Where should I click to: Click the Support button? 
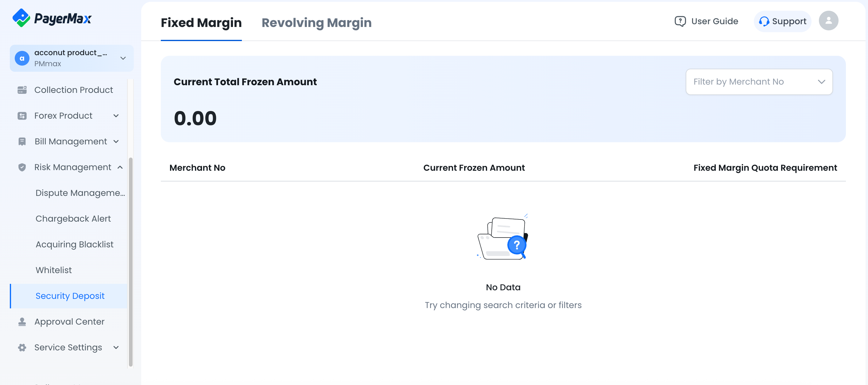tap(782, 21)
